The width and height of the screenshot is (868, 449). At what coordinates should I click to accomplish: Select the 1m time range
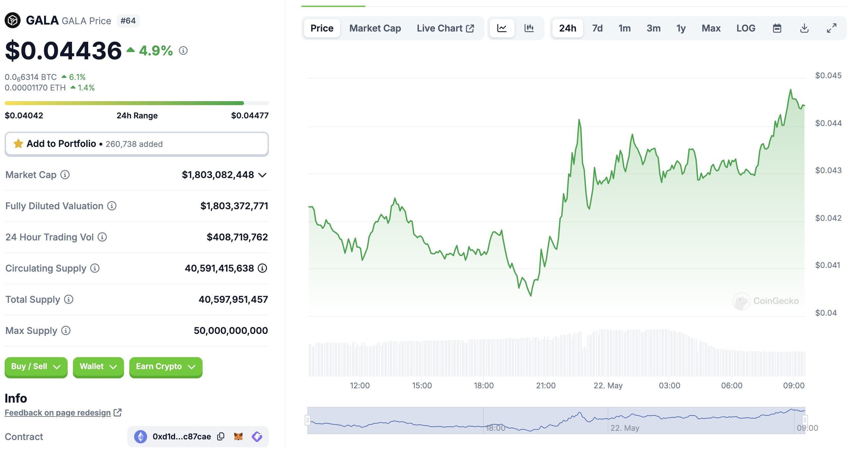(x=624, y=28)
